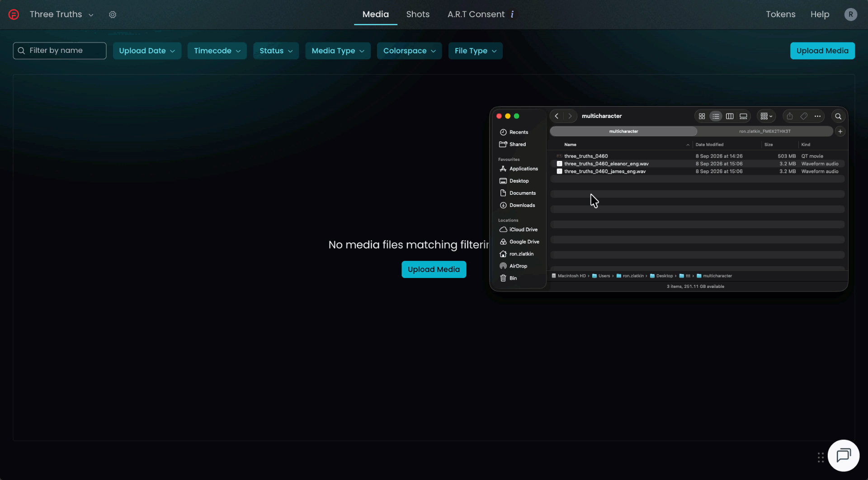Expand the Upload Date filter
Image resolution: width=868 pixels, height=480 pixels.
pos(147,51)
